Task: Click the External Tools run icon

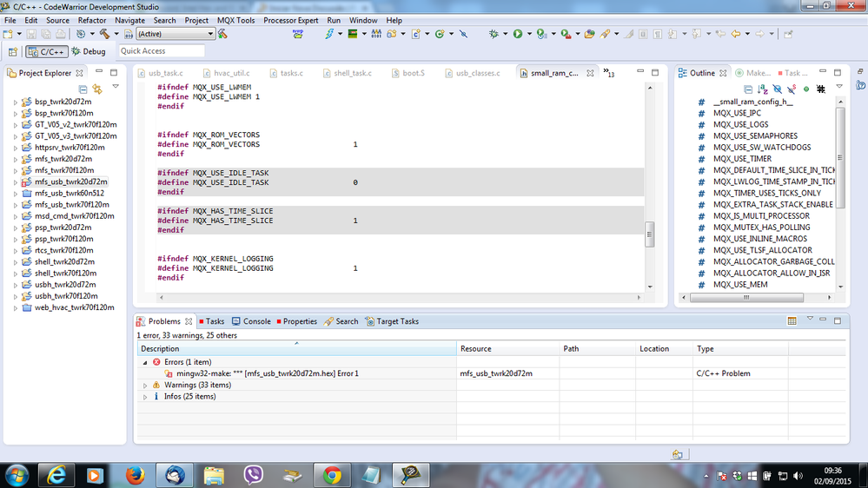Action: pyautogui.click(x=566, y=34)
